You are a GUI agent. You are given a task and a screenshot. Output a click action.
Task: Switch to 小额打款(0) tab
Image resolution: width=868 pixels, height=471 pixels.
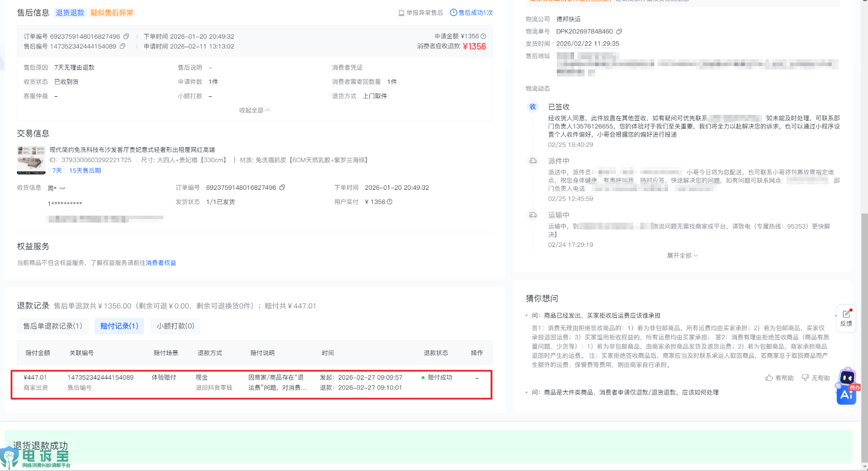point(175,326)
